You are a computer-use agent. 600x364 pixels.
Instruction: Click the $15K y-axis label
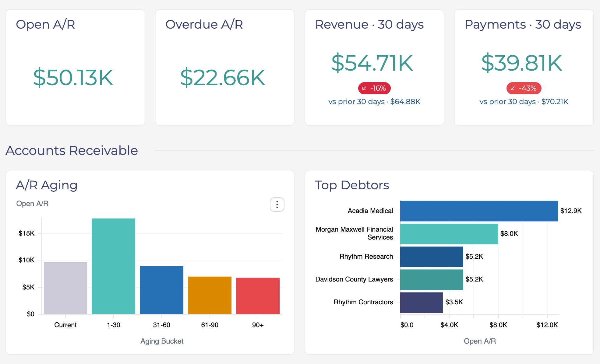(x=26, y=233)
